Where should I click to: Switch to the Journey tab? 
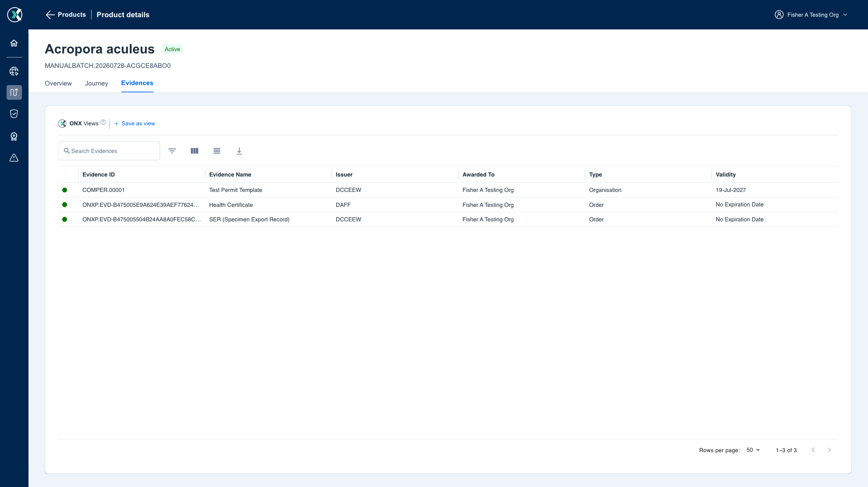[96, 83]
